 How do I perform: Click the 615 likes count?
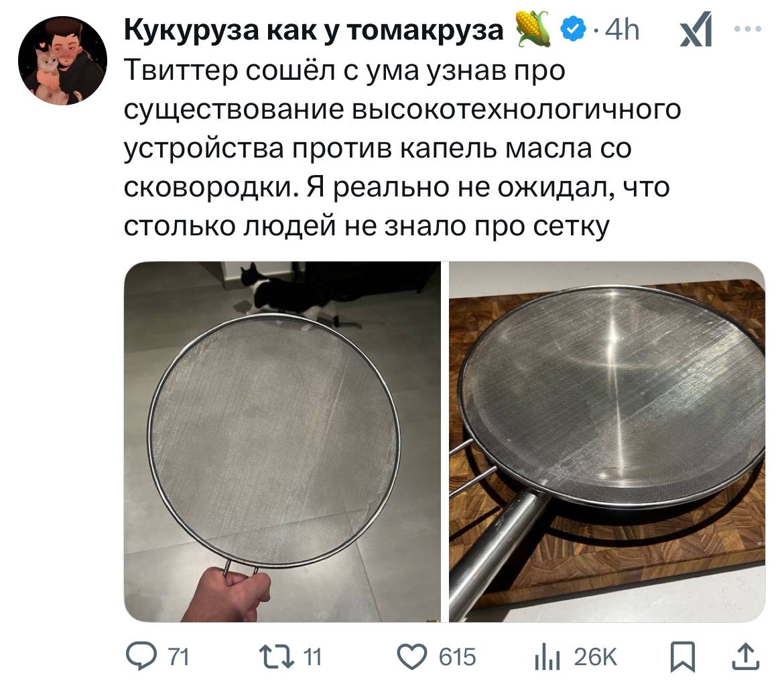(457, 657)
